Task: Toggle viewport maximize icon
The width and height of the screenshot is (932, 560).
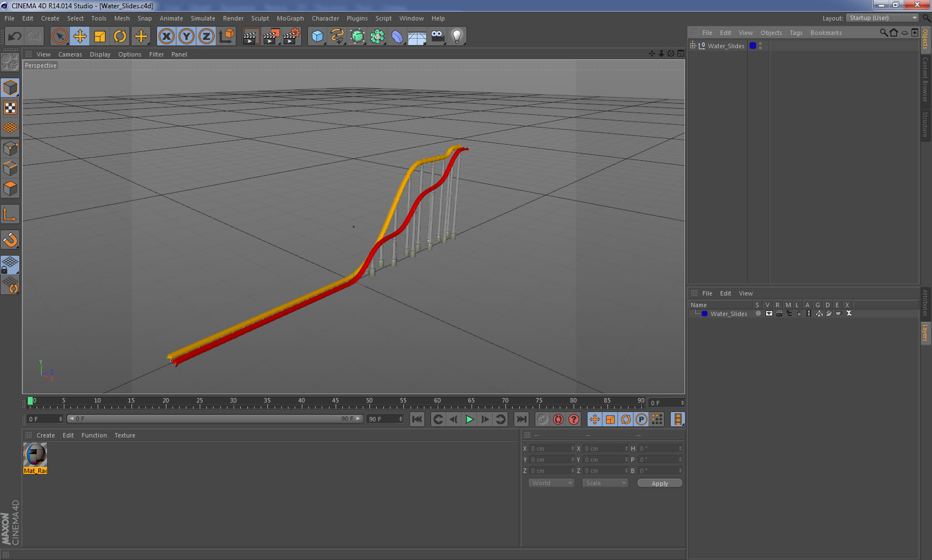Action: [681, 54]
